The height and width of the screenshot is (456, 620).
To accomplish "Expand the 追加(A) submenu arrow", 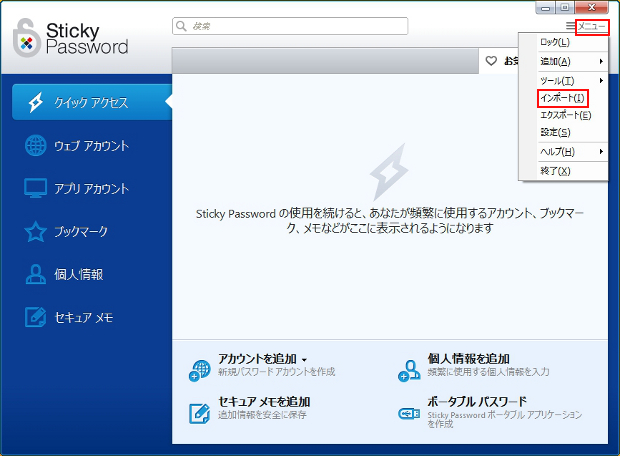I will pyautogui.click(x=601, y=61).
